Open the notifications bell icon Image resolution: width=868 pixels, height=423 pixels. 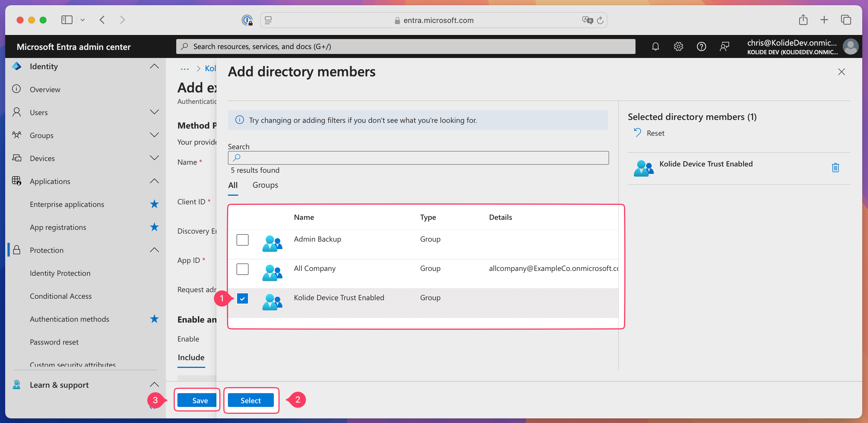pos(655,46)
